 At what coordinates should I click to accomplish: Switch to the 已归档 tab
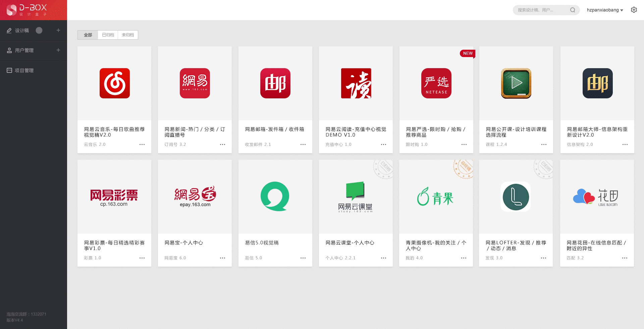(x=108, y=35)
